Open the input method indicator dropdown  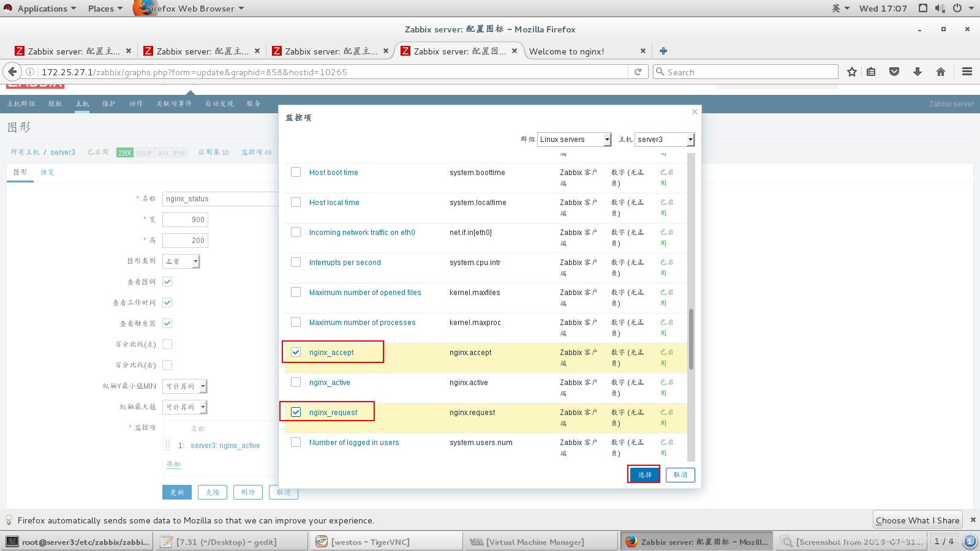pyautogui.click(x=840, y=8)
